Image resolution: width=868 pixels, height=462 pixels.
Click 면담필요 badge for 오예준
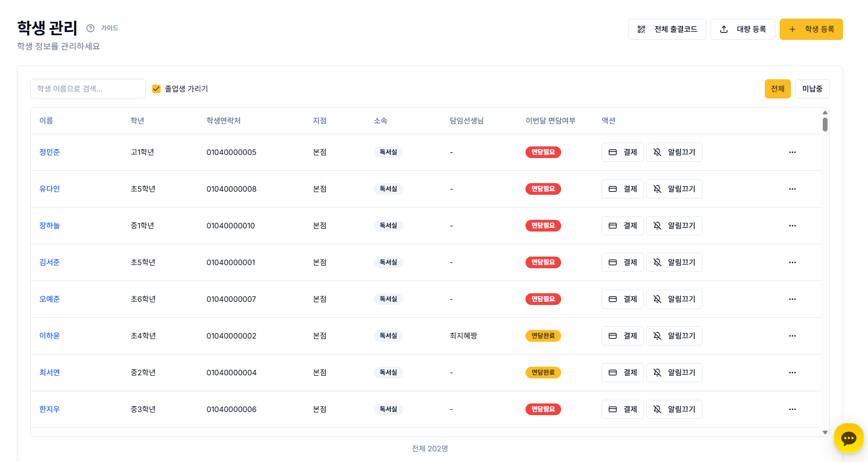click(542, 299)
